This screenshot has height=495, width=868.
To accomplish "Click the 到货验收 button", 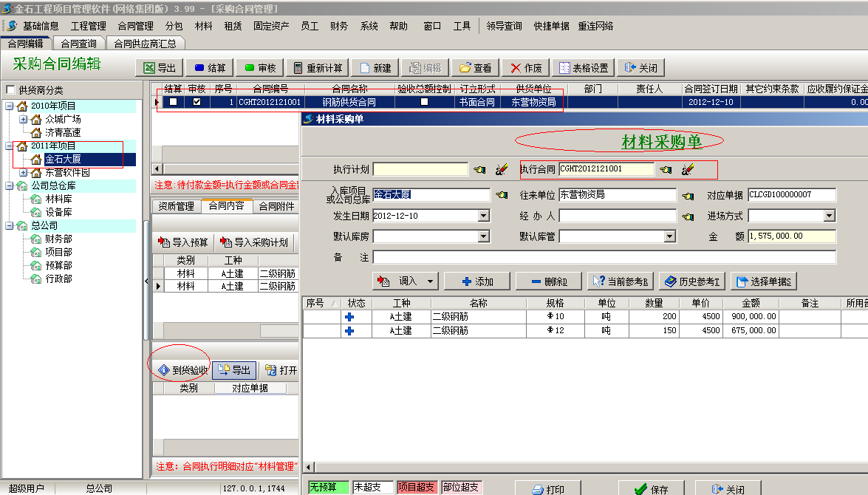I will coord(182,370).
